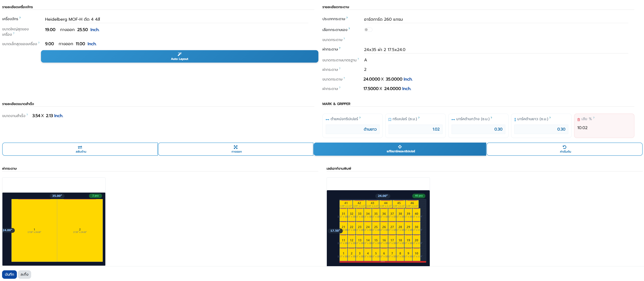Image resolution: width=644 pixels, height=281 pixels.
Task: Click the บันทึก save button
Action: tap(9, 274)
